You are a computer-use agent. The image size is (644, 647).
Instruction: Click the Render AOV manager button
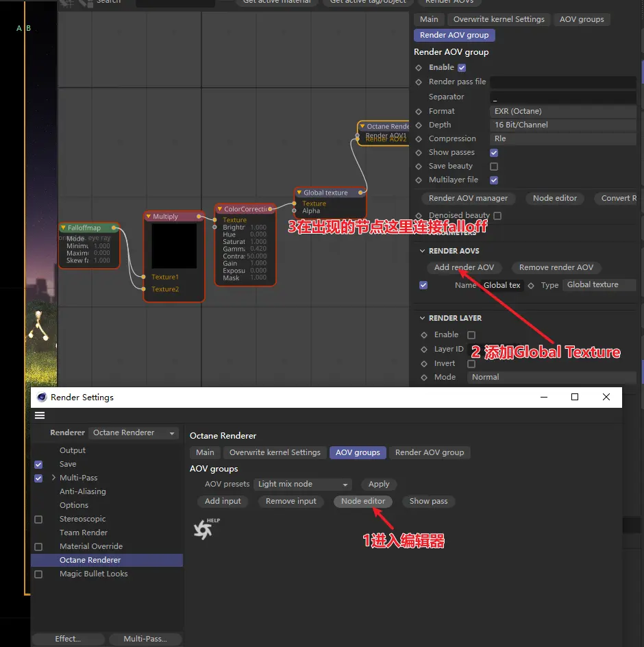pos(468,199)
